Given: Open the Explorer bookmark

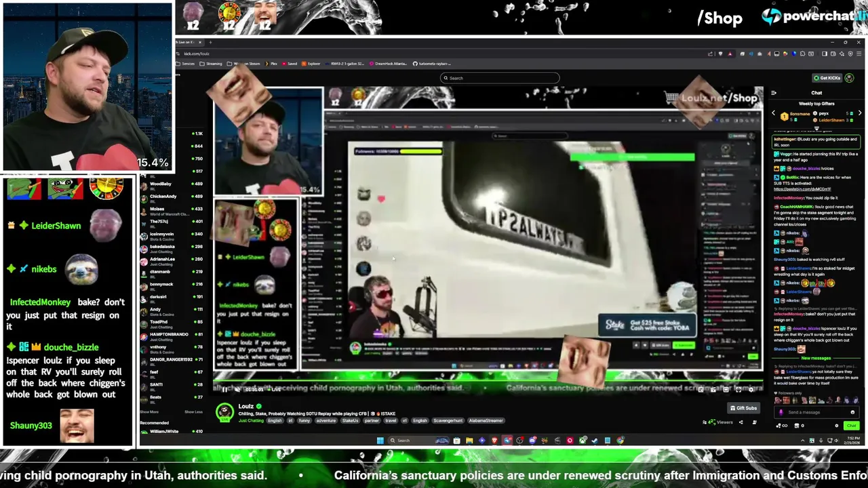Looking at the screenshot, I should [311, 64].
